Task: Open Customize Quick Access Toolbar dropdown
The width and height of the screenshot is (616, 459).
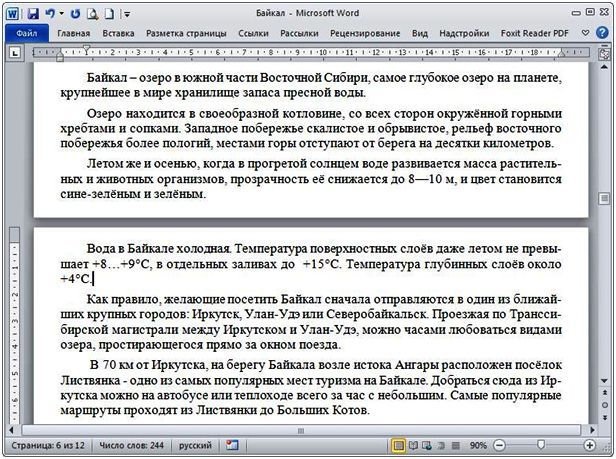Action: (x=126, y=14)
